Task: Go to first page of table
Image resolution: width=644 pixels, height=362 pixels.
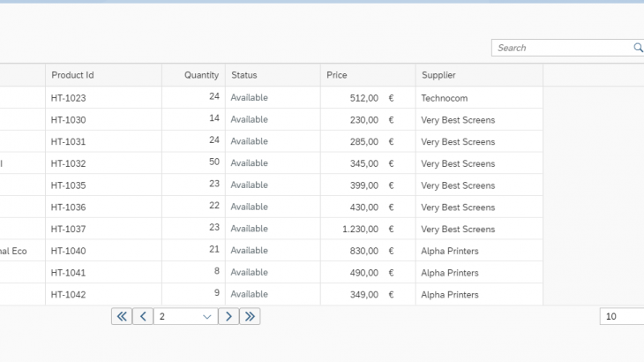Action: click(x=122, y=316)
